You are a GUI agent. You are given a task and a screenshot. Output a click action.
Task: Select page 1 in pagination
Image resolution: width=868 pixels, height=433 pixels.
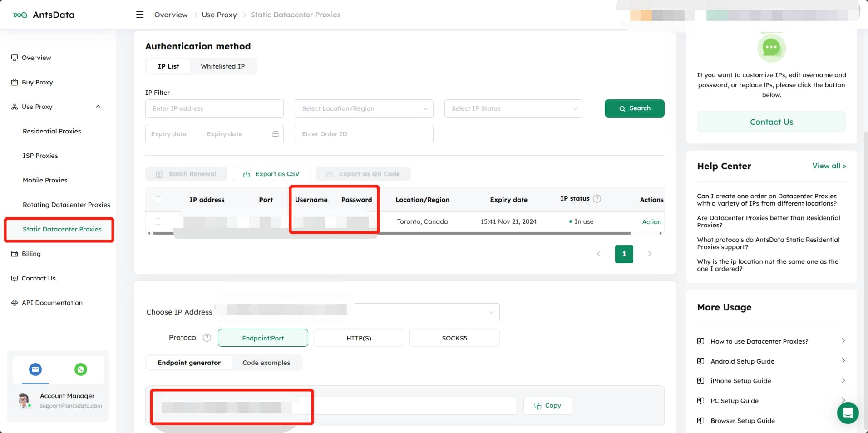[624, 254]
